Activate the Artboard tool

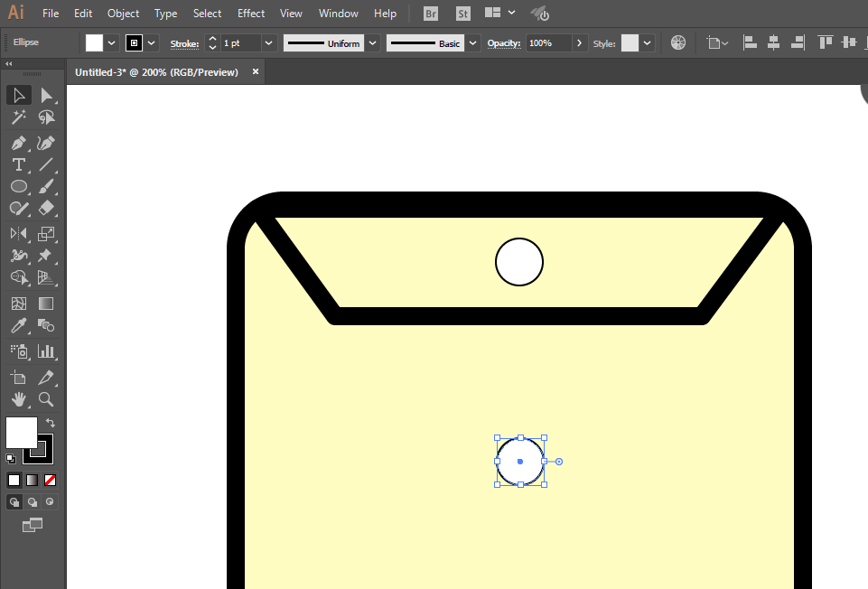pyautogui.click(x=19, y=378)
